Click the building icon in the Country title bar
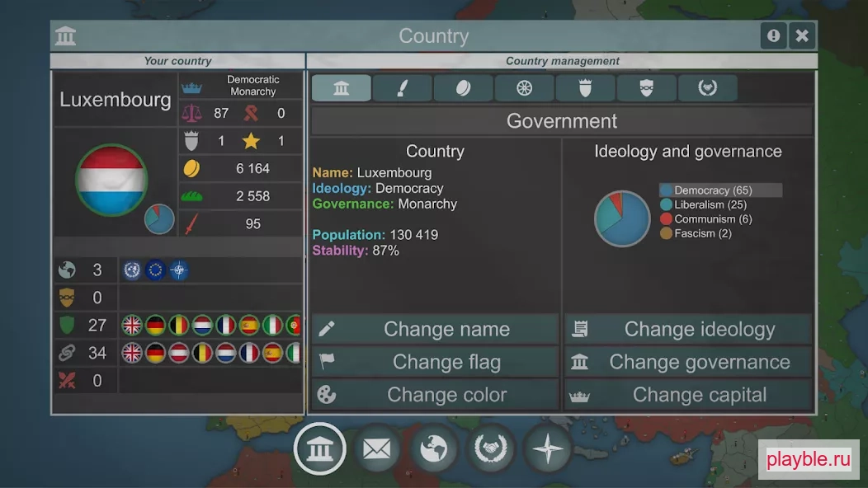Screen dimensions: 868x488 [65, 36]
